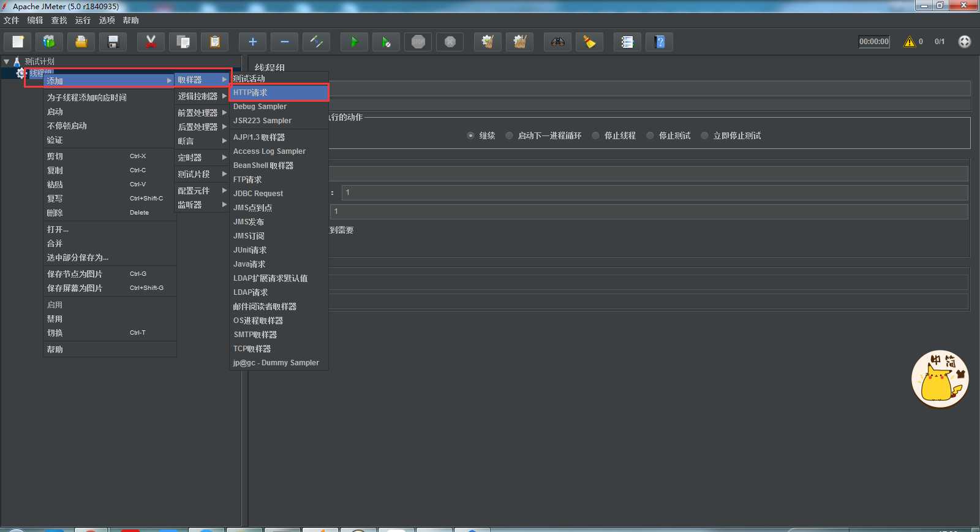Expand the 逻辑控制器 submenu
The height and width of the screenshot is (532, 980).
[202, 96]
